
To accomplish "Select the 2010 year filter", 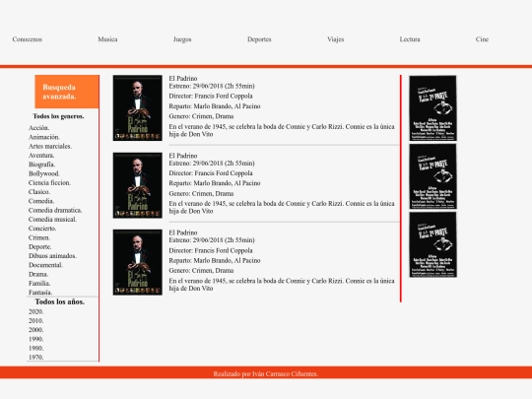I will 36,321.
